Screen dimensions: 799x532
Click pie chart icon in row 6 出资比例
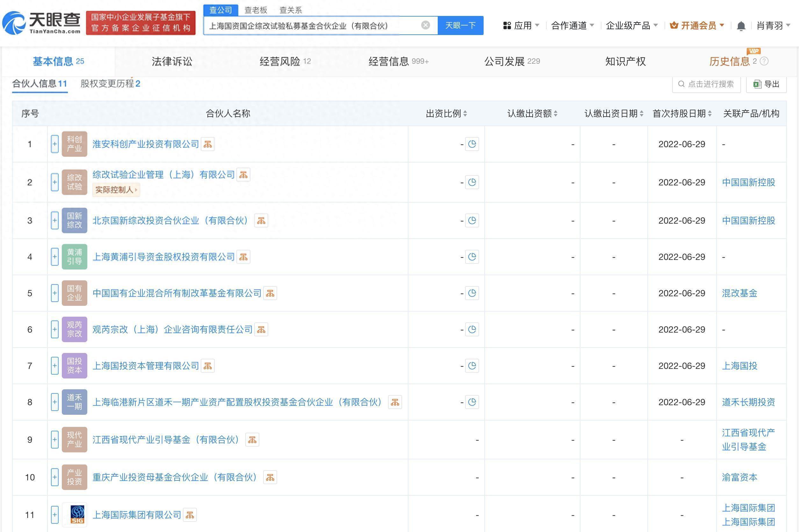click(x=472, y=329)
